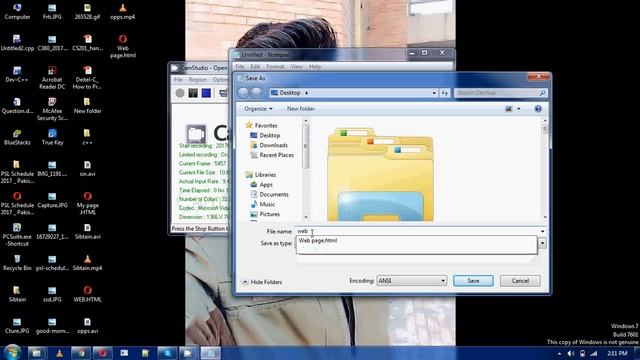640x360 pixels.
Task: Open Format menu in Notepad window
Action: (275, 67)
